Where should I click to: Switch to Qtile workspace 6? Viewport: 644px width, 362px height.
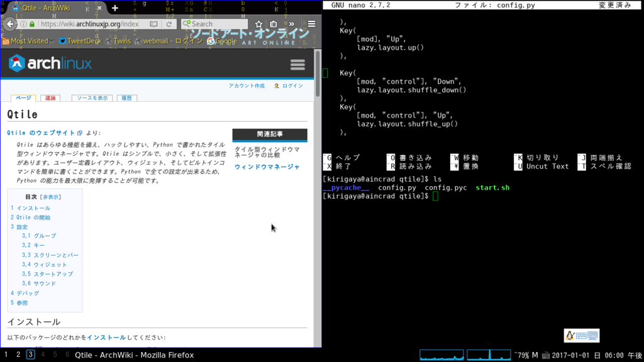[x=67, y=354]
